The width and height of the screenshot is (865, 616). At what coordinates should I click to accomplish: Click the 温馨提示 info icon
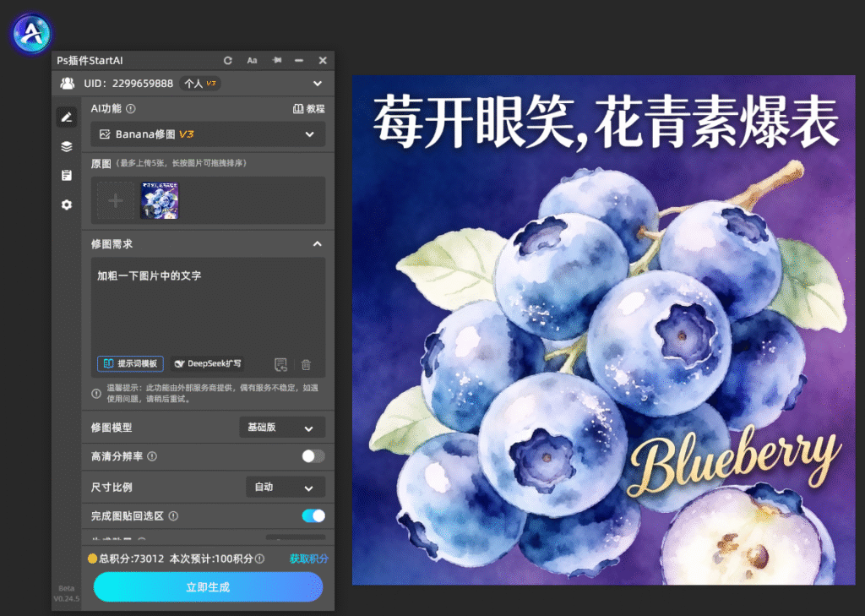(x=96, y=394)
